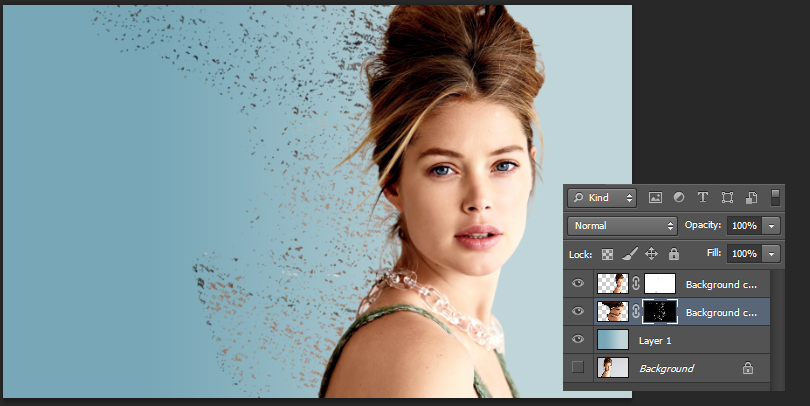Hide the top Background copy layer with white mask
810x406 pixels.
coord(578,283)
